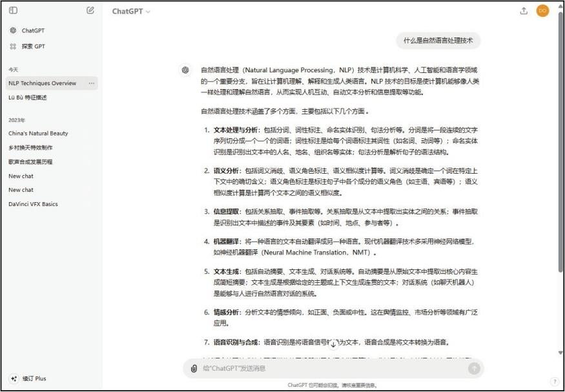
Task: Open ChatGPT in the sidebar
Action: (32, 30)
